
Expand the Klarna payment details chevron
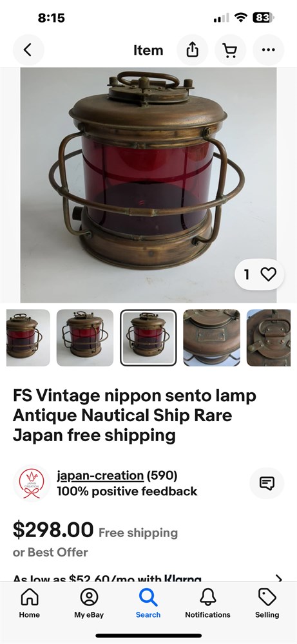tap(279, 578)
